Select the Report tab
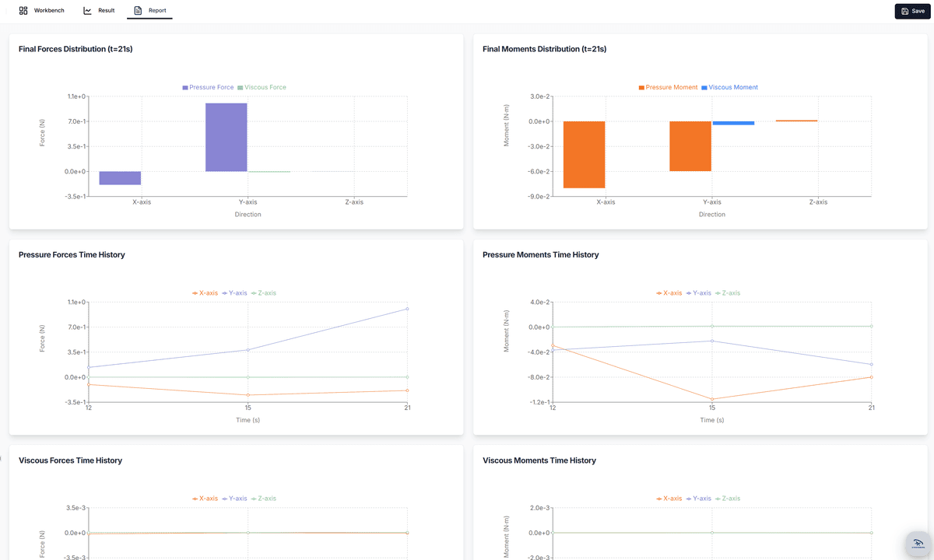The image size is (934, 560). pyautogui.click(x=150, y=11)
